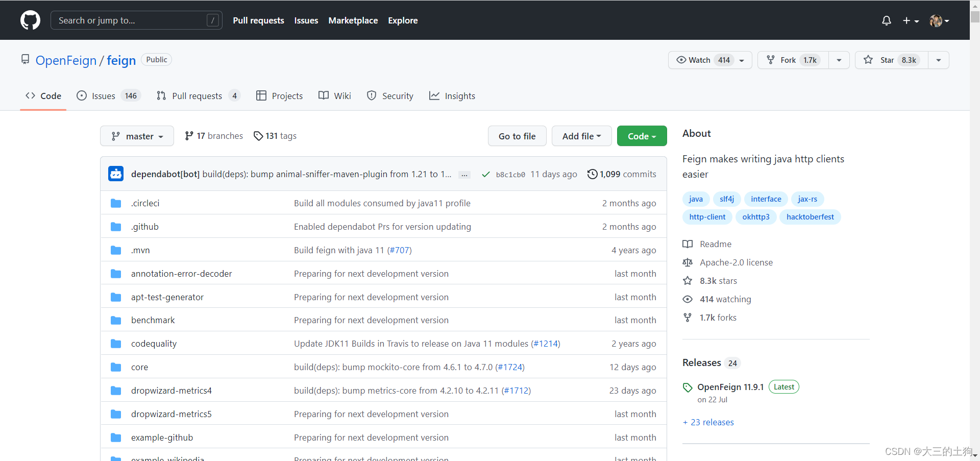Viewport: 980px width, 461px height.
Task: Click the hacktoberfest topic tag
Action: 810,217
